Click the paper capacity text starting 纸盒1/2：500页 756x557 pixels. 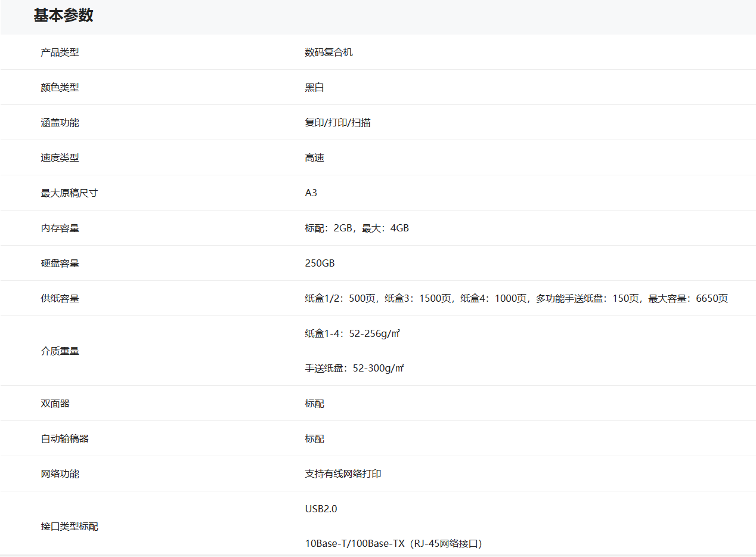click(516, 299)
